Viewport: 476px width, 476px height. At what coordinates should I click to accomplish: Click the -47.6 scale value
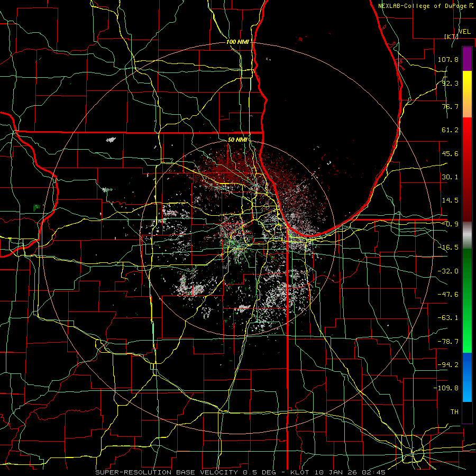[x=448, y=295]
